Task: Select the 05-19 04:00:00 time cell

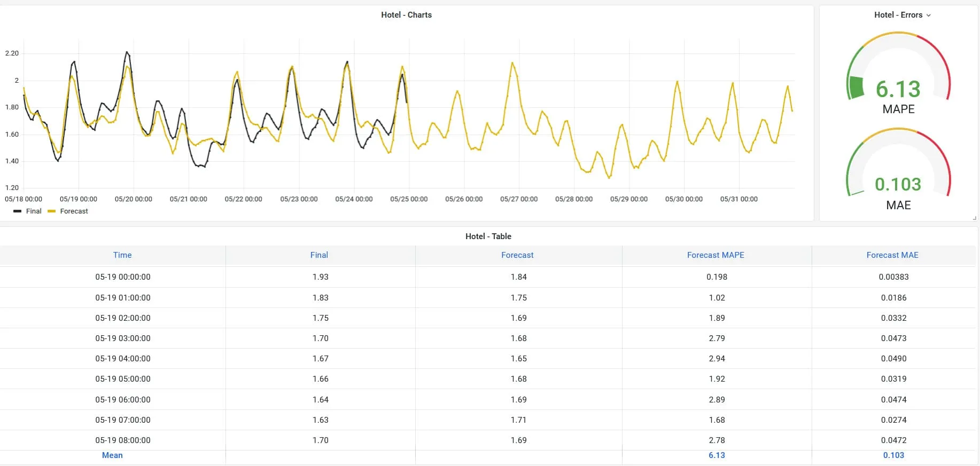Action: tap(123, 359)
